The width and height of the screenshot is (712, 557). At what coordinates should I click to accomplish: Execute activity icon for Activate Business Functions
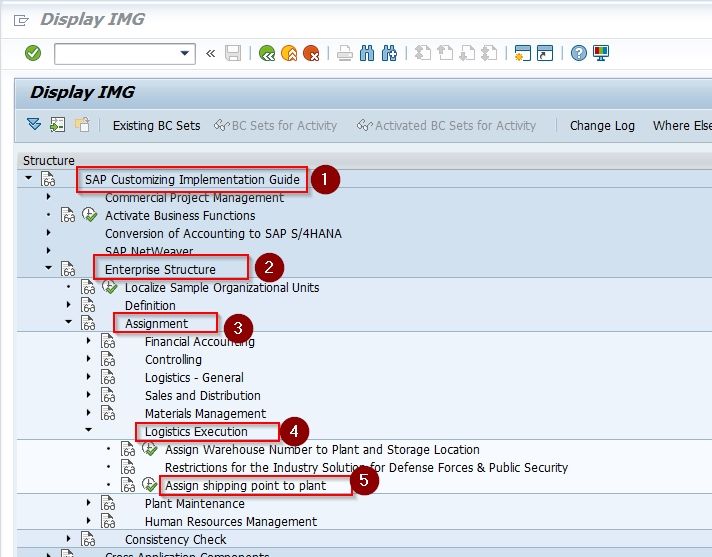[89, 215]
